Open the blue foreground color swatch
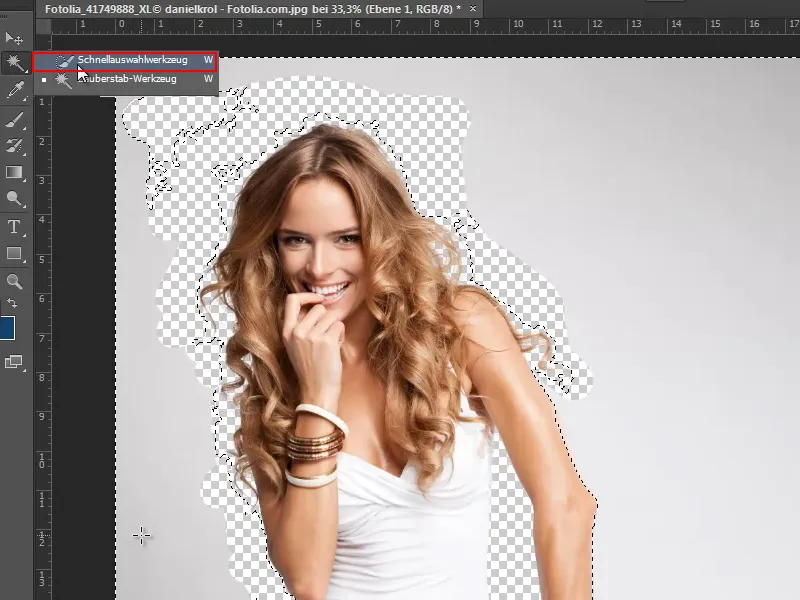Viewport: 800px width, 600px height. (7, 328)
